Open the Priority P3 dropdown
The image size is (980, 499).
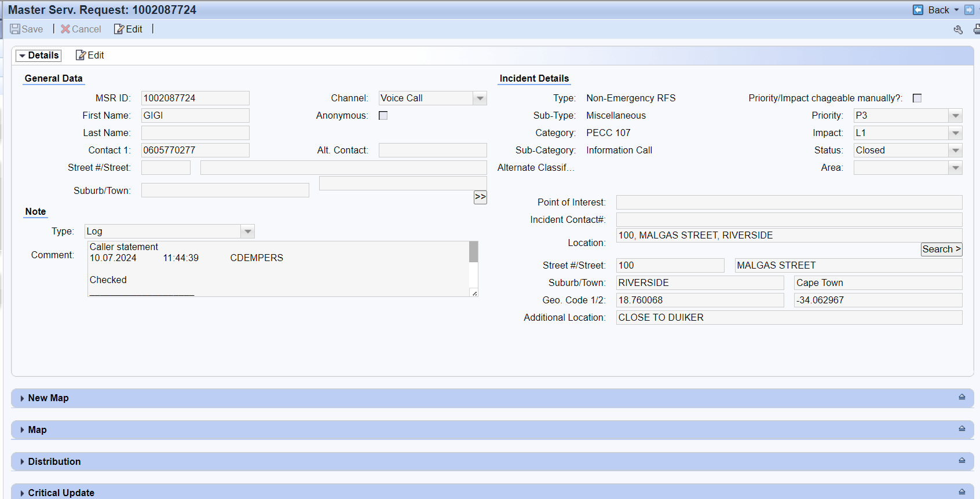click(x=956, y=116)
